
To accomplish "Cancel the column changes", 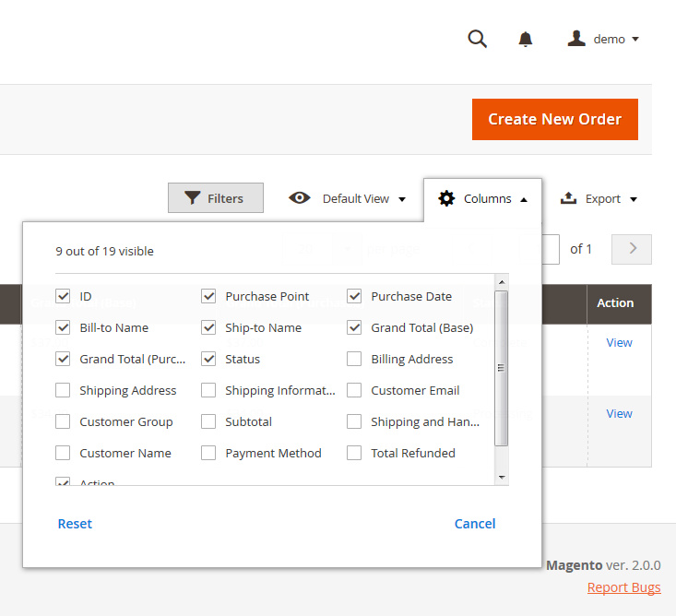I will [x=475, y=523].
